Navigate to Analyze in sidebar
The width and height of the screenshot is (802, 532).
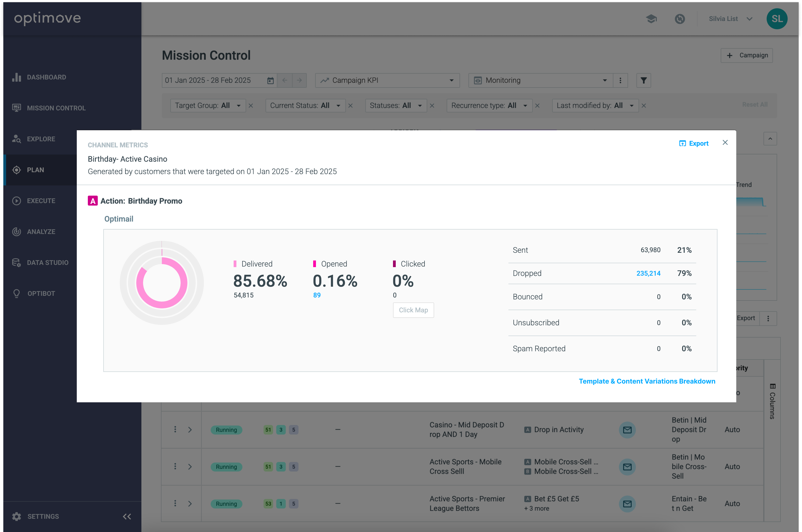[41, 232]
